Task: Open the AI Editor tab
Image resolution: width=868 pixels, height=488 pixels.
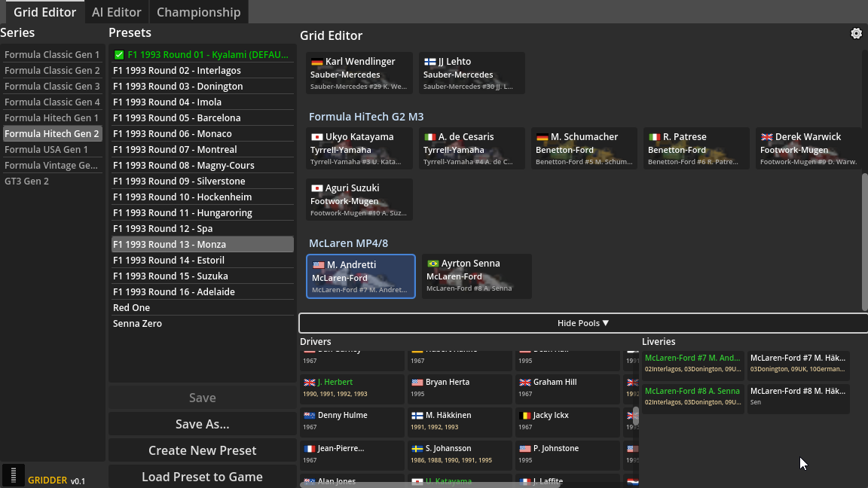Action: pos(116,11)
